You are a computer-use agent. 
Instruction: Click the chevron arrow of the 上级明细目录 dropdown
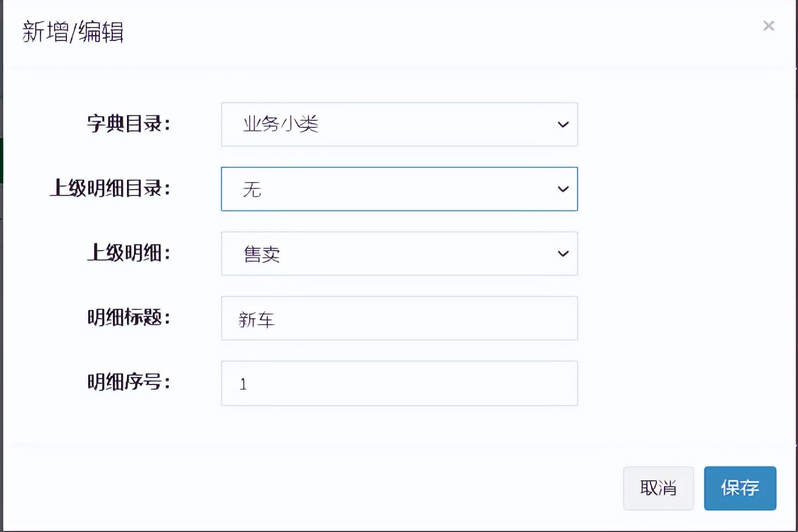563,189
